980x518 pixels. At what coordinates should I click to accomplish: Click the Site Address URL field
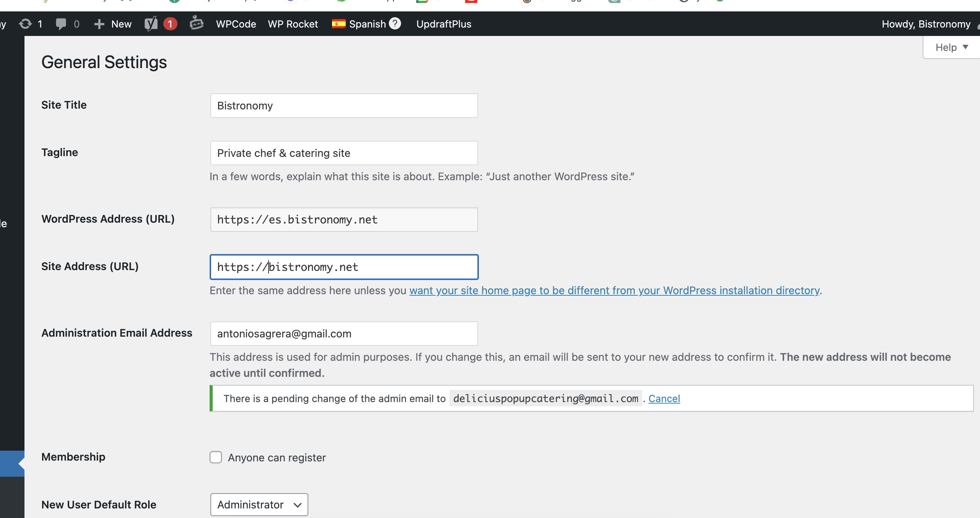coord(344,267)
